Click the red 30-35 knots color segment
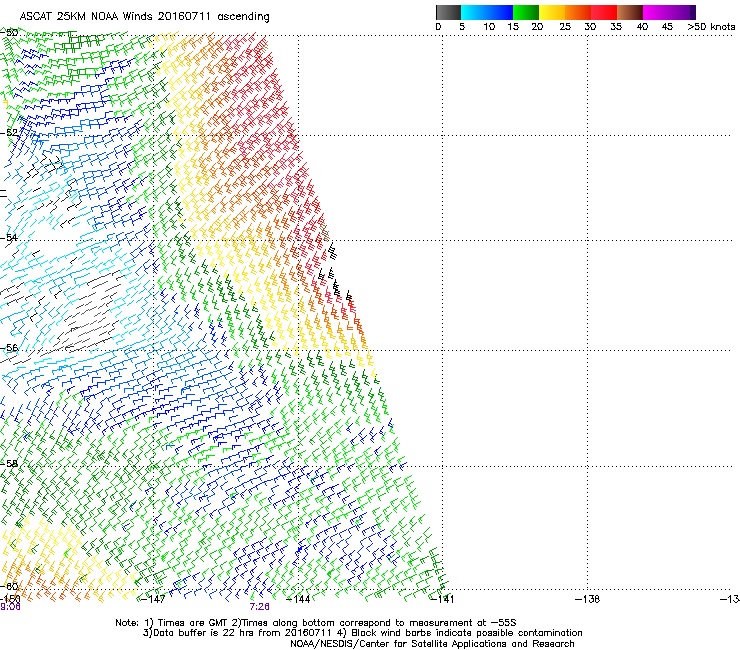Image resolution: width=740 pixels, height=650 pixels. point(604,12)
